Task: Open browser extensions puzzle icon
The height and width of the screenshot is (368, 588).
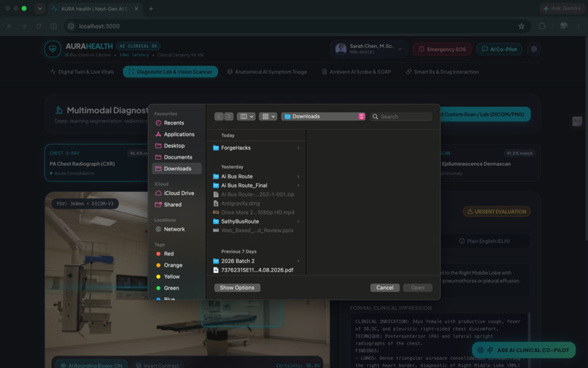Action: [x=542, y=26]
